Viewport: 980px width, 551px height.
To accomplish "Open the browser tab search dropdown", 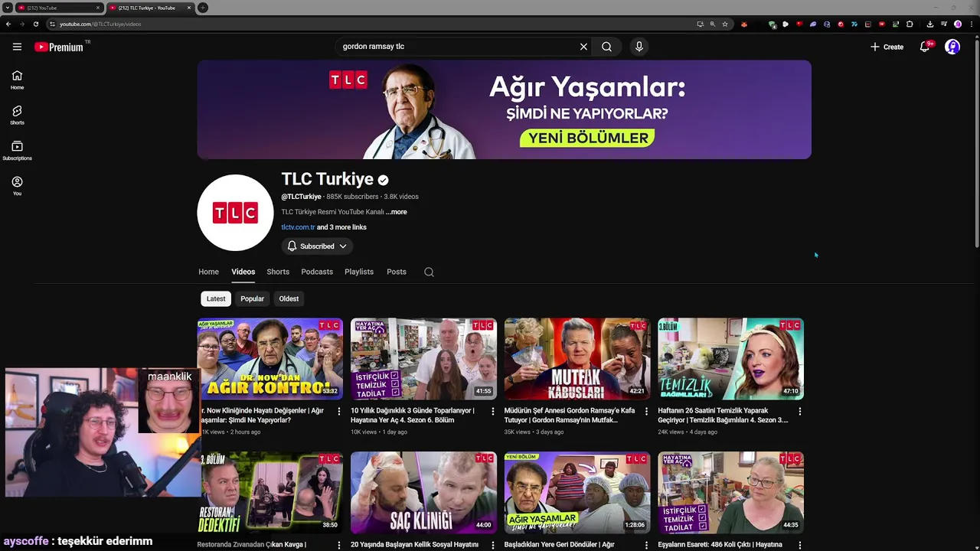I will point(7,8).
